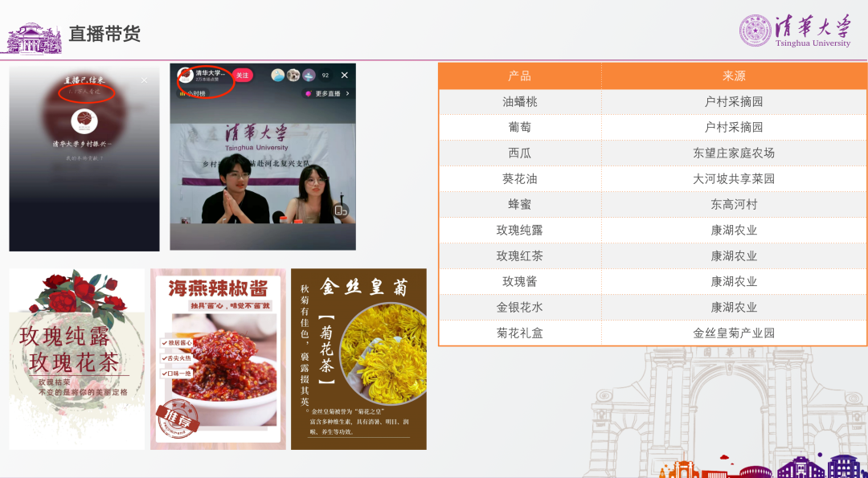Click the Tsinghua University logo at top right
This screenshot has height=478, width=868.
coord(795,31)
